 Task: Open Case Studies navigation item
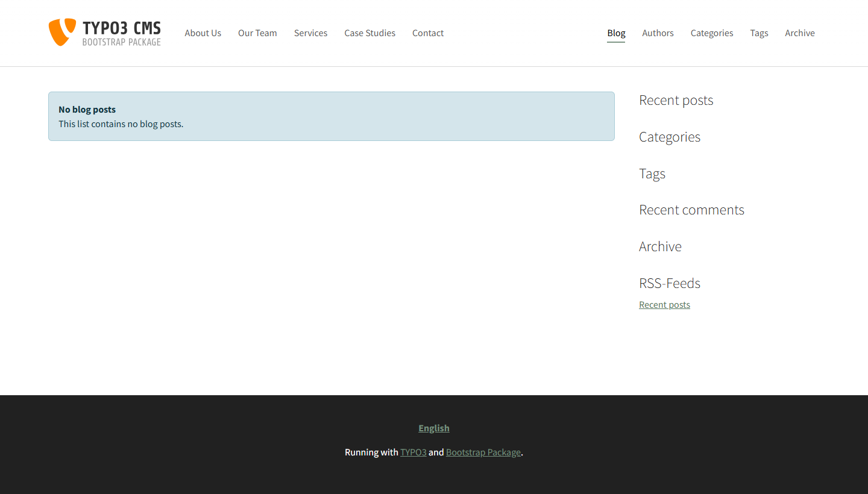click(370, 33)
